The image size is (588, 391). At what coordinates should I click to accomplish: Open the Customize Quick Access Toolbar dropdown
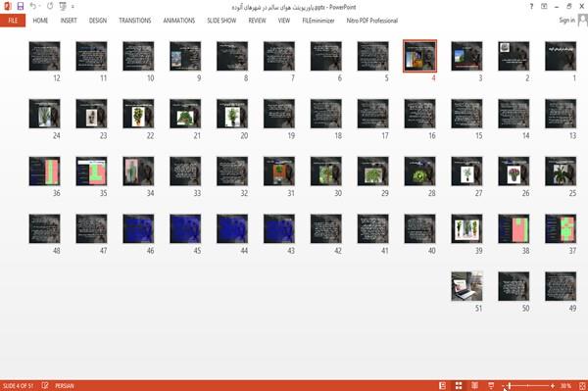pyautogui.click(x=73, y=7)
